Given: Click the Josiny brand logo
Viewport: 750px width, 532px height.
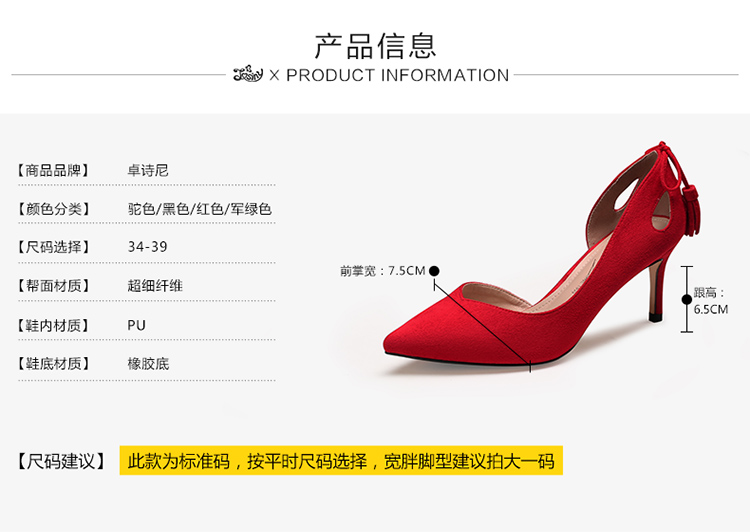Looking at the screenshot, I should [248, 74].
